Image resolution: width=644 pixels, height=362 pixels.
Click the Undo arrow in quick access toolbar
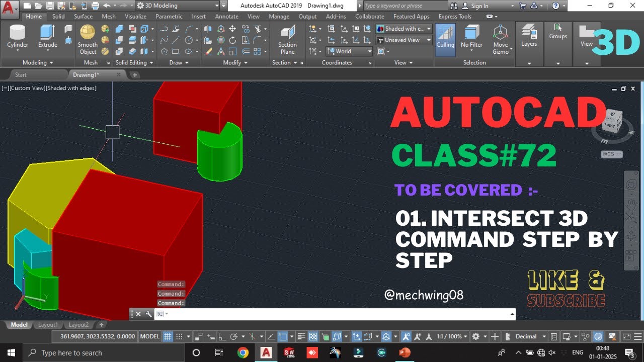tap(106, 6)
